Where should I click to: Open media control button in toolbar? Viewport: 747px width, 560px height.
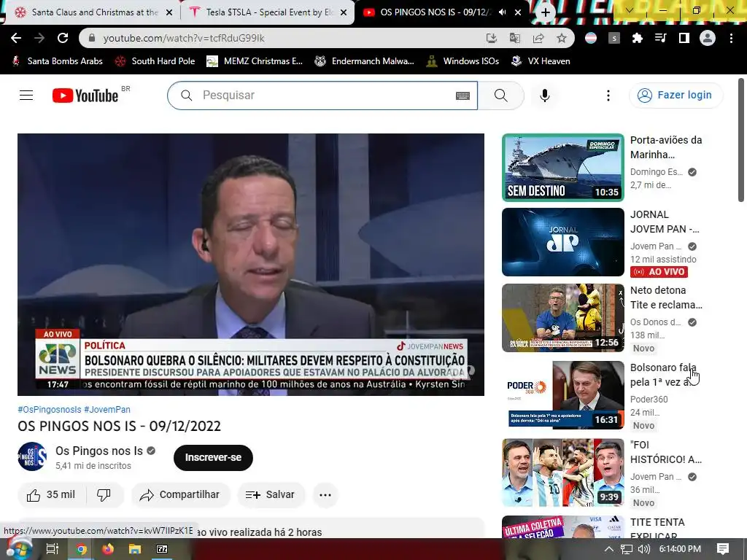[661, 38]
